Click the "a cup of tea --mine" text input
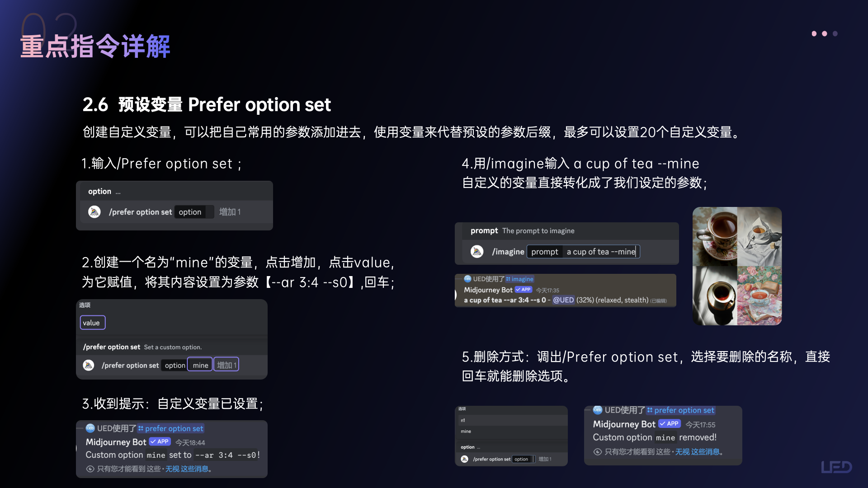The image size is (868, 488). [x=601, y=252]
